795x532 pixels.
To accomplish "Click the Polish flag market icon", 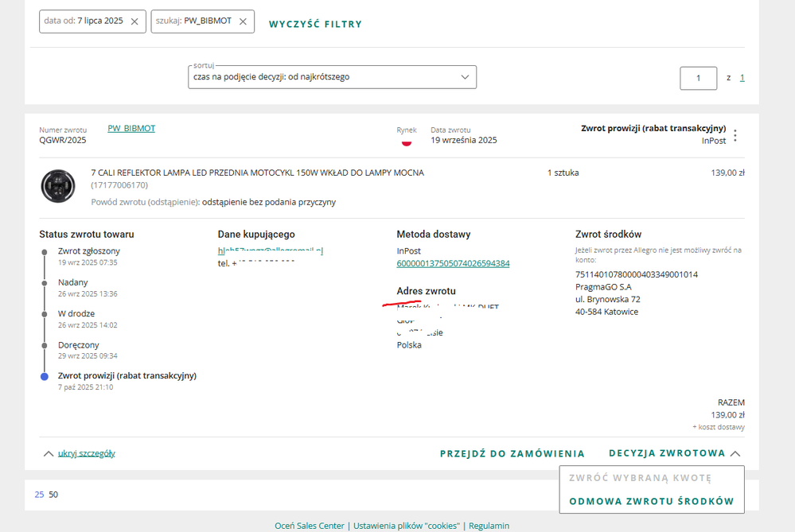I will pyautogui.click(x=406, y=142).
